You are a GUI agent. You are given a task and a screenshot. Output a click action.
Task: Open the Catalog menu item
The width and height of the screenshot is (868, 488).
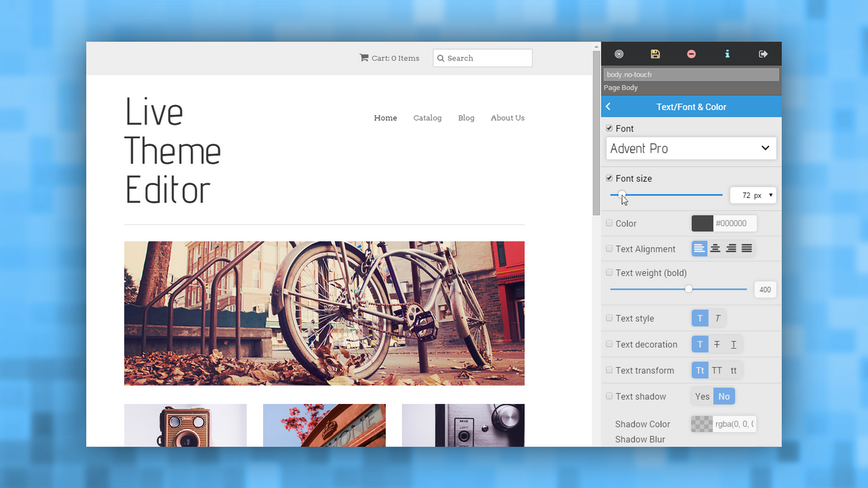click(427, 118)
